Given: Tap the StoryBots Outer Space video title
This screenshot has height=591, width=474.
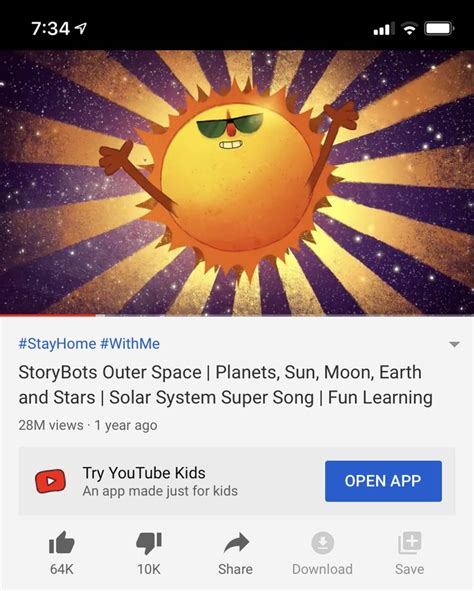Looking at the screenshot, I should pyautogui.click(x=225, y=385).
